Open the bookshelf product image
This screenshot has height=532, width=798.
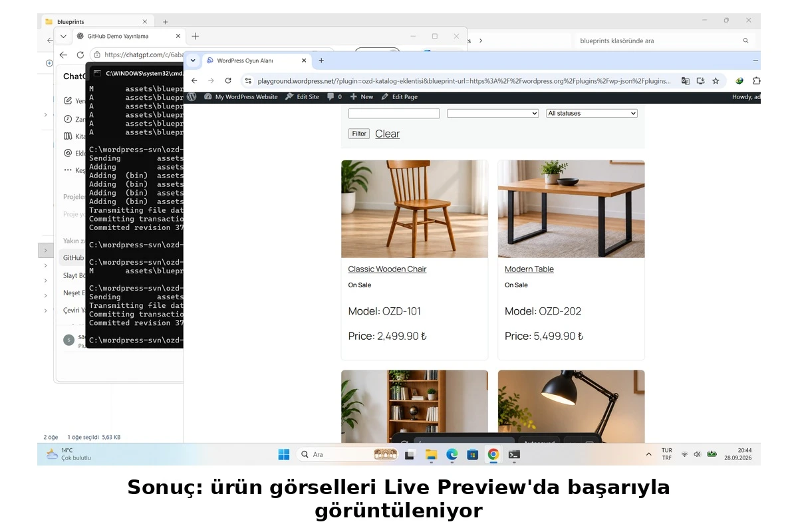(x=414, y=406)
